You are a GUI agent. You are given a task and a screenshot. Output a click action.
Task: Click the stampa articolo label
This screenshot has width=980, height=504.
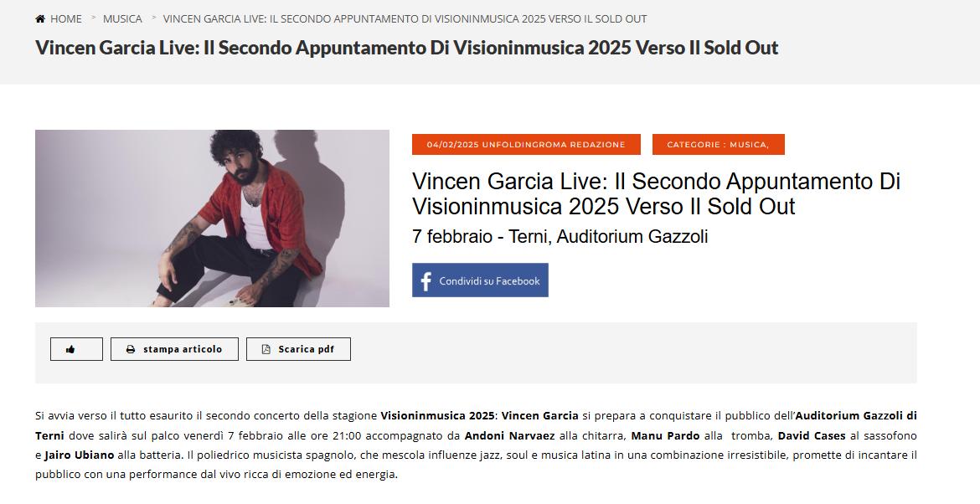tap(183, 349)
